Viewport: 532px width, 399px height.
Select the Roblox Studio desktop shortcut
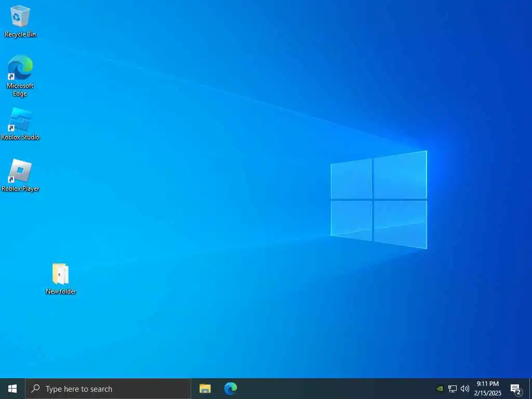(20, 124)
